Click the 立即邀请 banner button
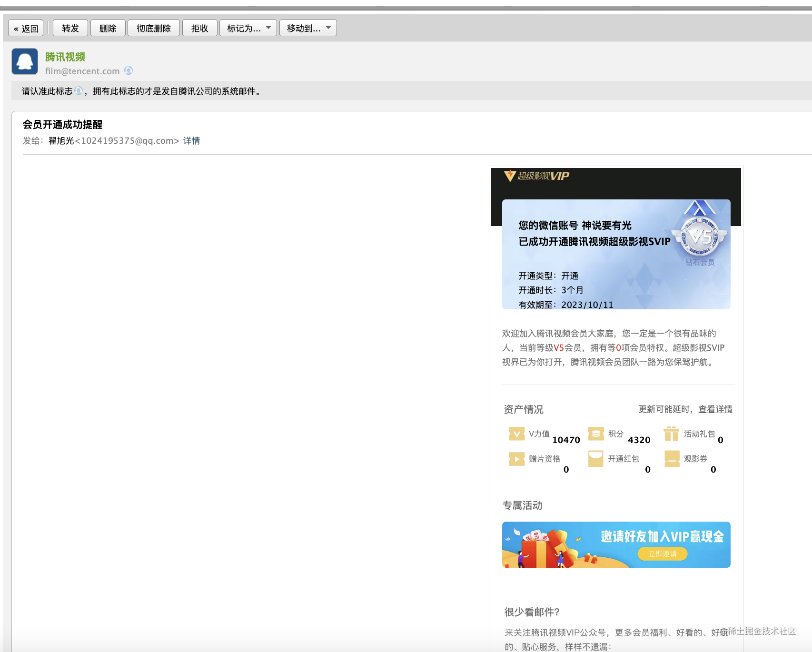This screenshot has height=652, width=812. coord(662,553)
